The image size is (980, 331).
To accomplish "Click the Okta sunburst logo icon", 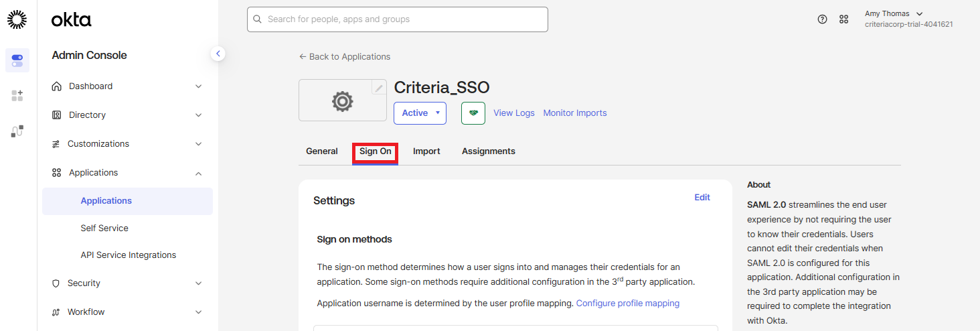I will (17, 20).
